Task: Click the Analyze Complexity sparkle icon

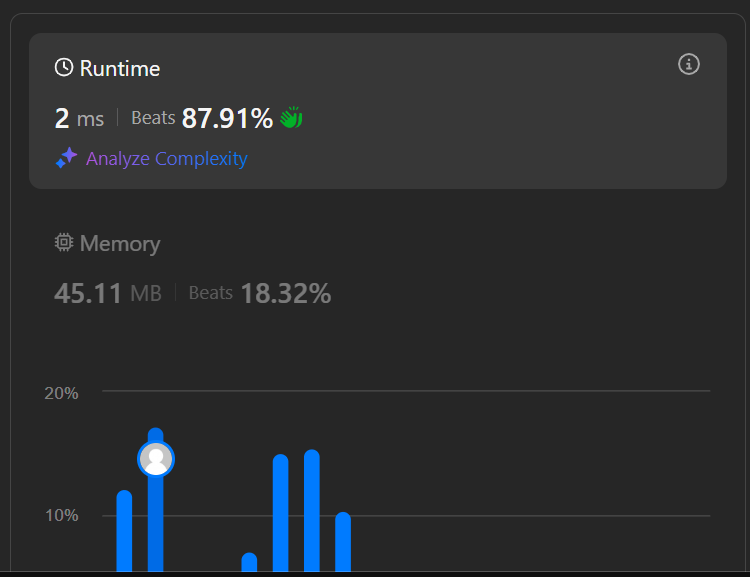Action: pos(66,157)
